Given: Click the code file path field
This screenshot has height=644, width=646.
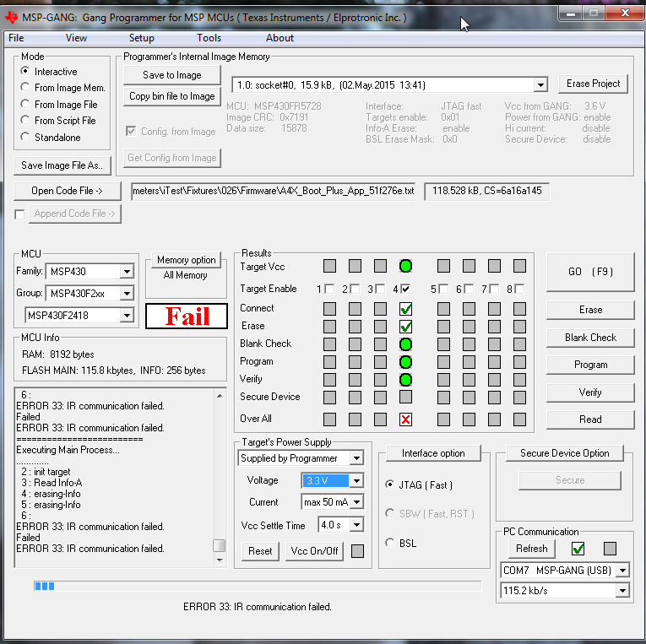Looking at the screenshot, I should click(273, 191).
